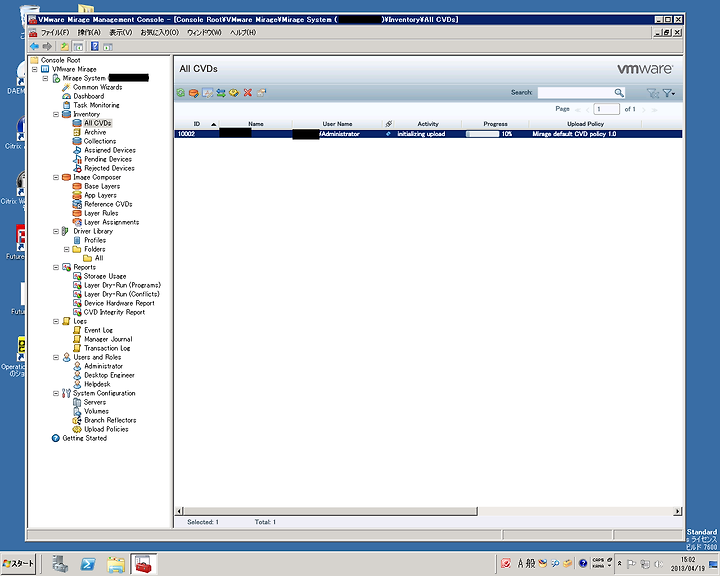Collapse the Driver Library tree node
The height and width of the screenshot is (576, 720).
coord(56,232)
